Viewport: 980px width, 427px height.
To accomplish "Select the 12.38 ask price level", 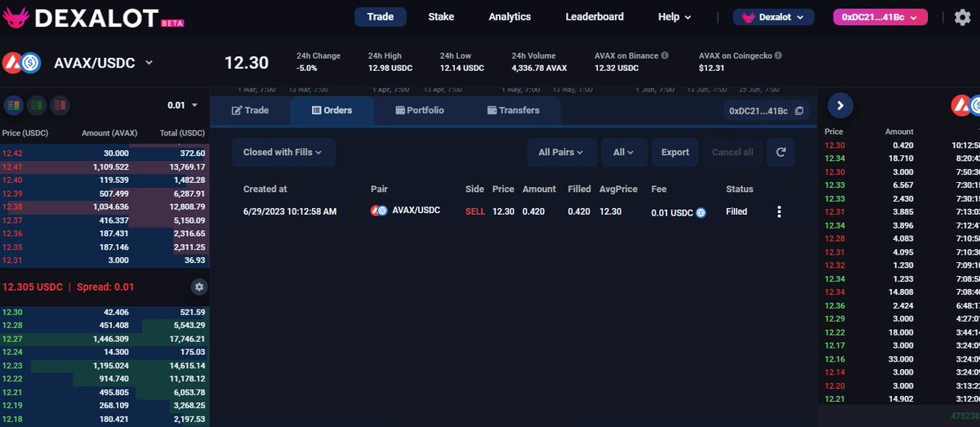I will click(105, 207).
